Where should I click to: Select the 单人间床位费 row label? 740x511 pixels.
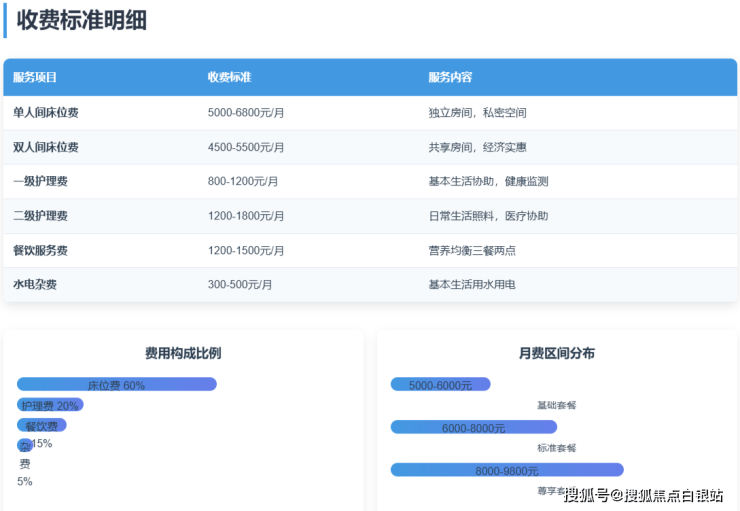coord(46,113)
